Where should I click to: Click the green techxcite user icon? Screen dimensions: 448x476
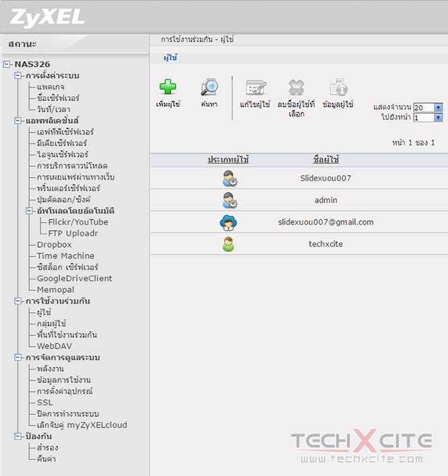[x=229, y=244]
